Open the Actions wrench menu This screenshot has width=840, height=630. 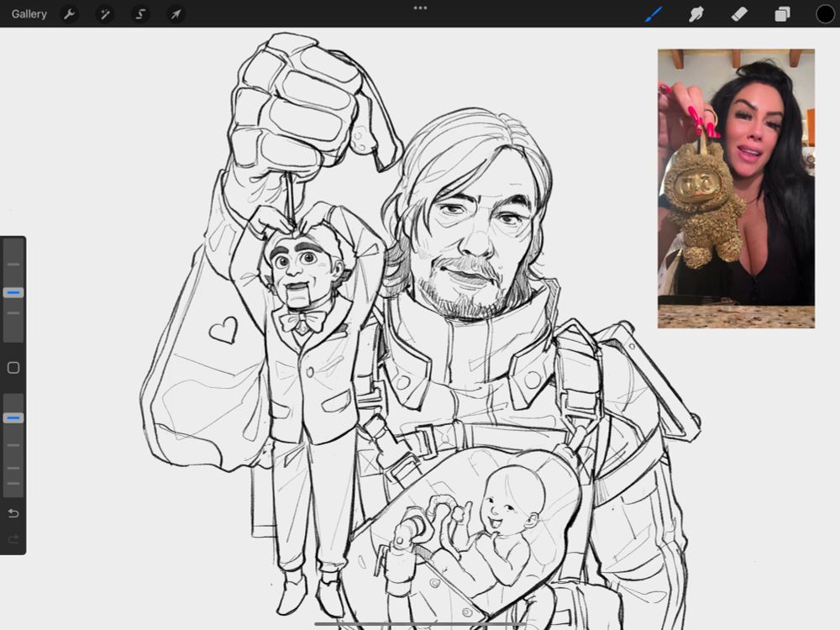click(69, 14)
